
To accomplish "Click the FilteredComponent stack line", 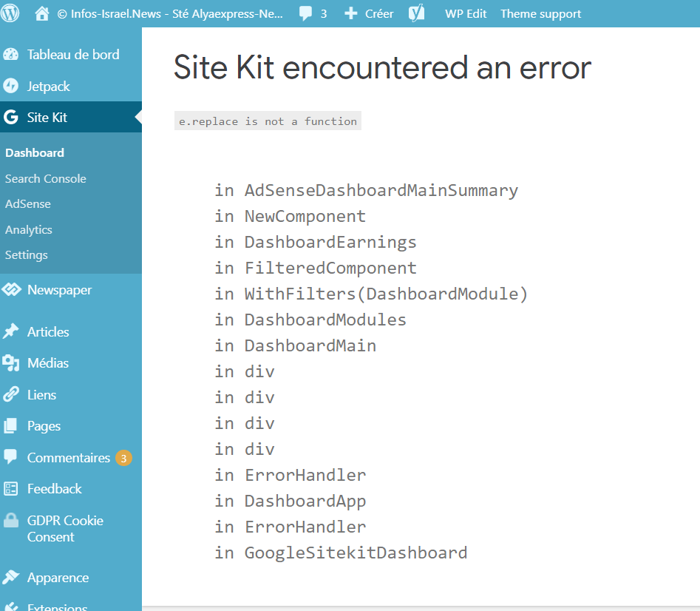I will [x=315, y=268].
